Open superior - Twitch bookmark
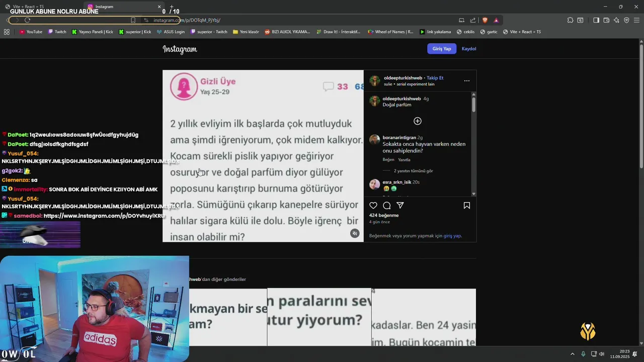Image resolution: width=644 pixels, height=362 pixels. (209, 32)
